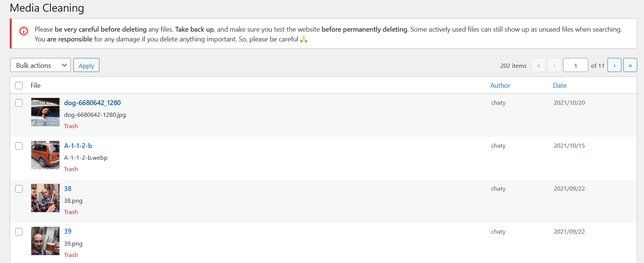This screenshot has width=644, height=263.
Task: Open the Bulk actions dropdown
Action: coord(40,65)
